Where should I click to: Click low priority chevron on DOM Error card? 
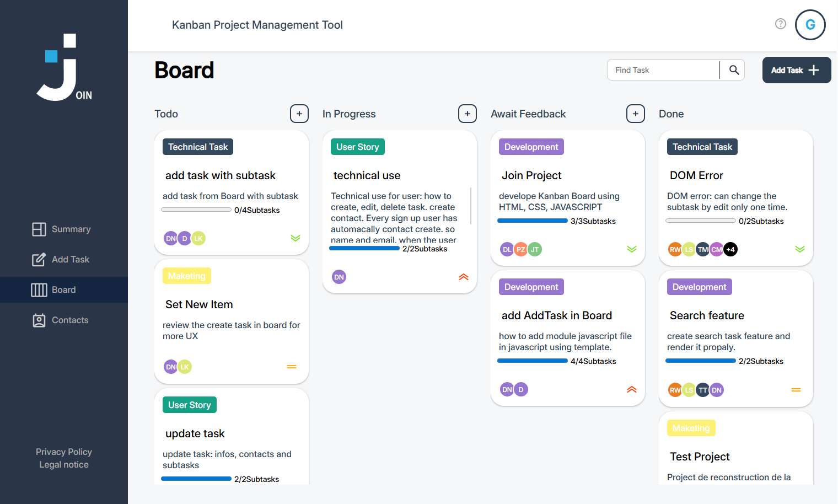pos(799,249)
